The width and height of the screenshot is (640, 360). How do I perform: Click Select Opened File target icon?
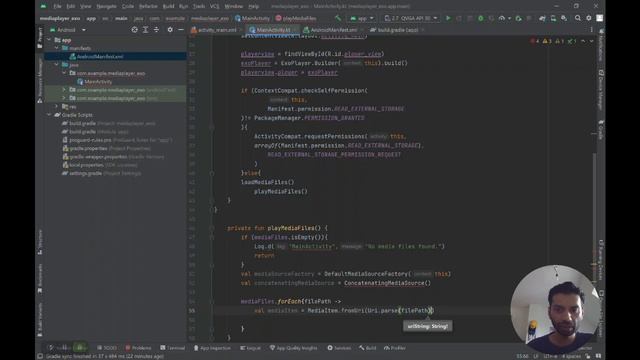[134, 30]
